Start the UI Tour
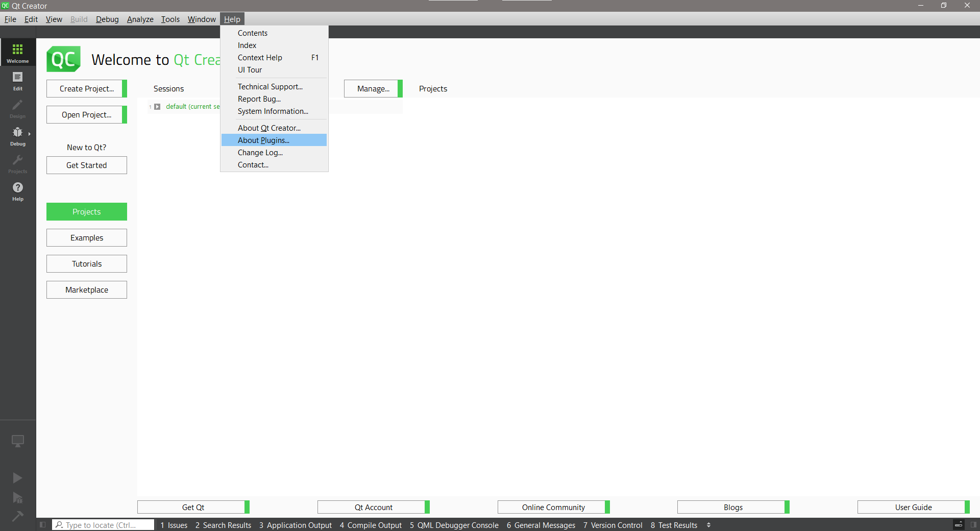 coord(274,70)
